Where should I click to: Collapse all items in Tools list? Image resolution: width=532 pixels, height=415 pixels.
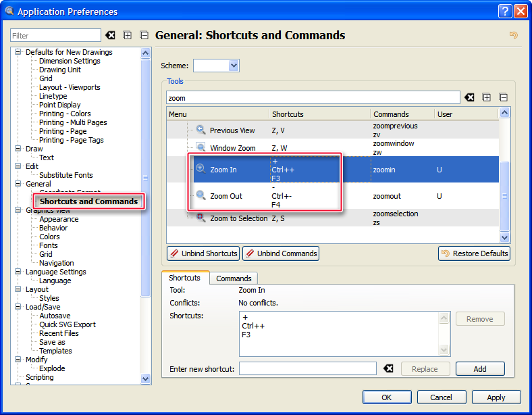504,97
